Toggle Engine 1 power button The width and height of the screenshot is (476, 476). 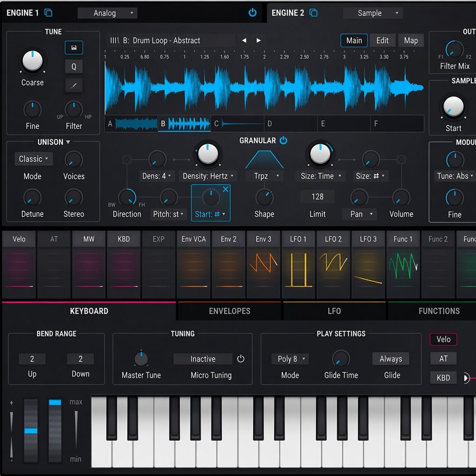(x=252, y=13)
